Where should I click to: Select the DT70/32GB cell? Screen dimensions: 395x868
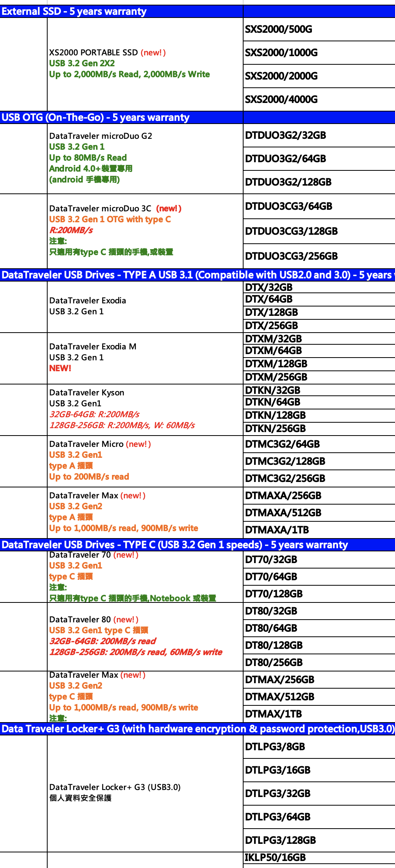tap(319, 560)
